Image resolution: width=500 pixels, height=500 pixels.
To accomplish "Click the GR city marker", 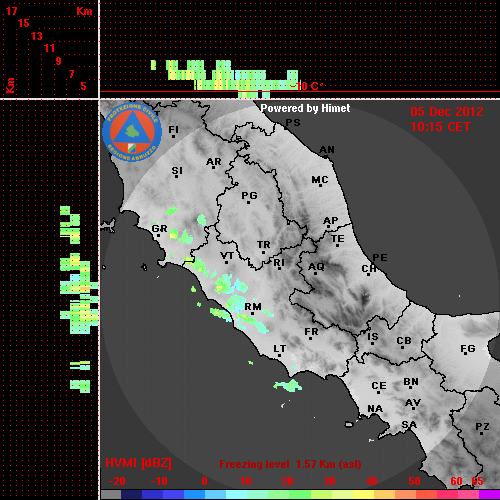I will click(158, 235).
